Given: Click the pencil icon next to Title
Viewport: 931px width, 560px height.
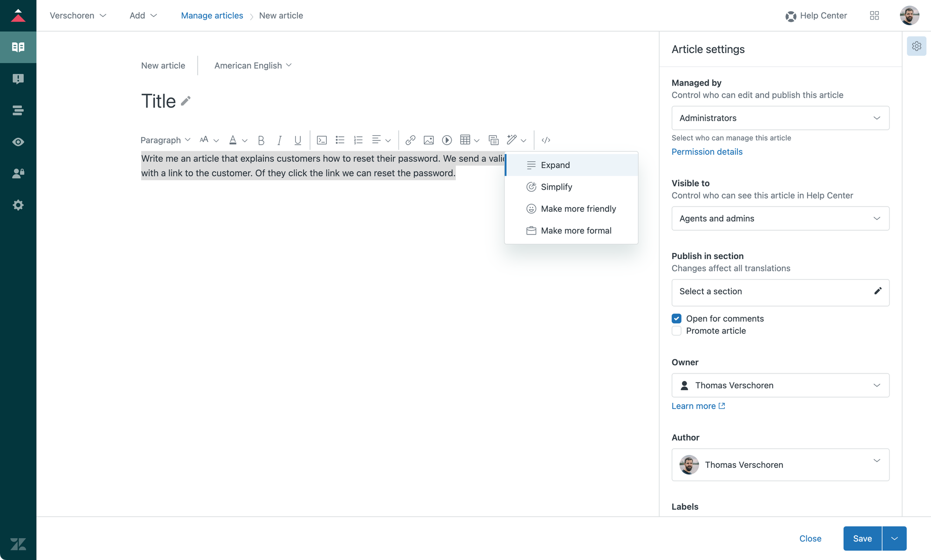Looking at the screenshot, I should click(x=186, y=101).
